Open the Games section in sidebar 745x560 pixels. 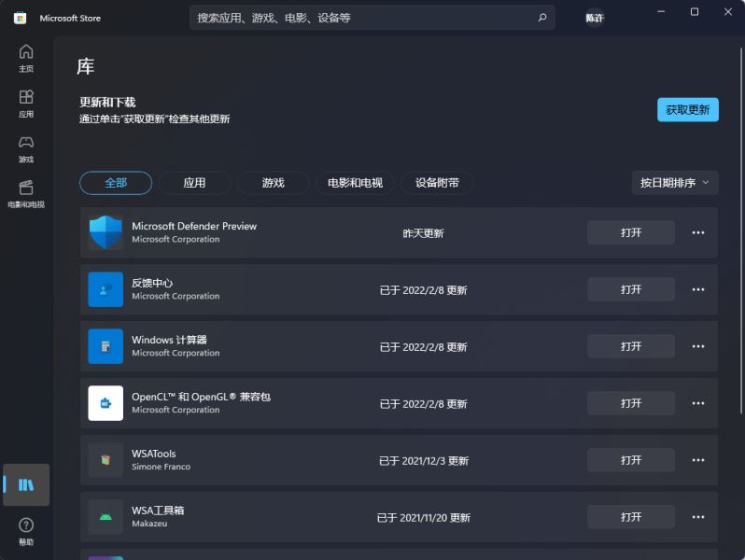coord(26,148)
